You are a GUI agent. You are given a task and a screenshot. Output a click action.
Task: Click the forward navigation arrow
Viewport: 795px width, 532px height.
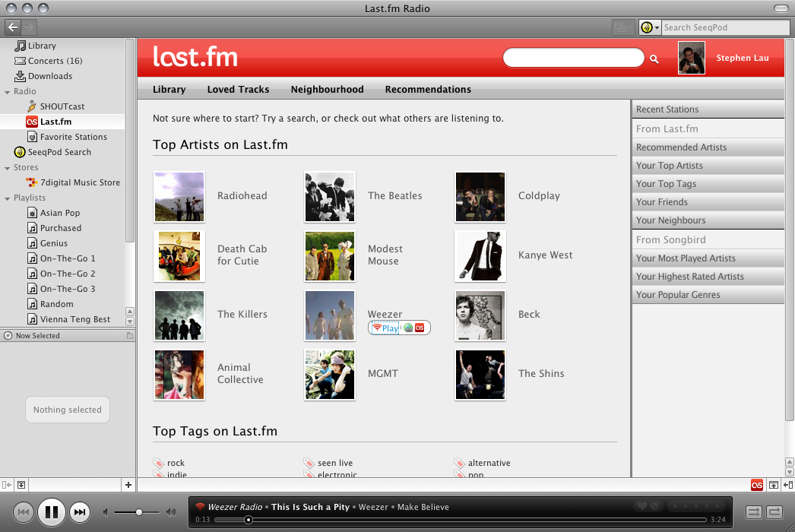pos(29,27)
